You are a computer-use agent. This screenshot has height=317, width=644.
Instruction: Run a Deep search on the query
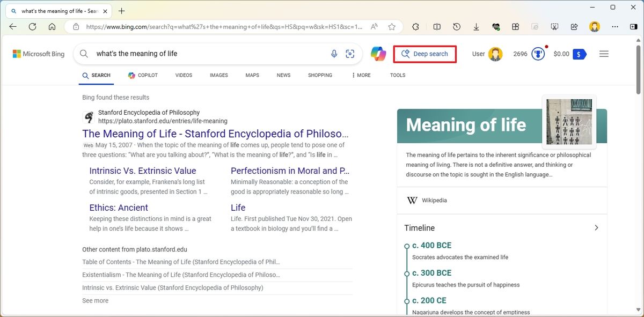click(425, 54)
